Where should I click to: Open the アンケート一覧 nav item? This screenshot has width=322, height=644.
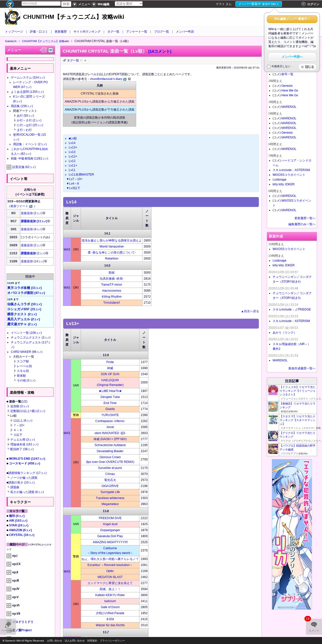(x=137, y=32)
